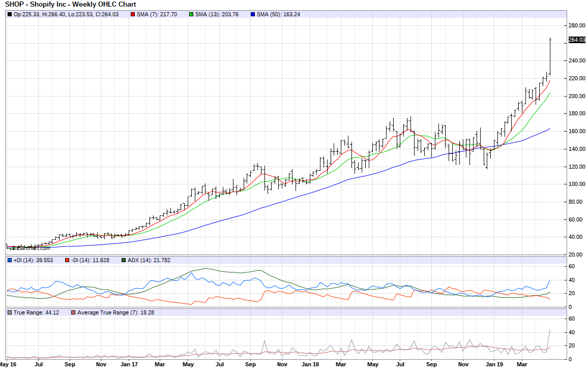Click the 'True Range: 44.12' legend label
The height and width of the screenshot is (380, 588).
[x=37, y=312]
